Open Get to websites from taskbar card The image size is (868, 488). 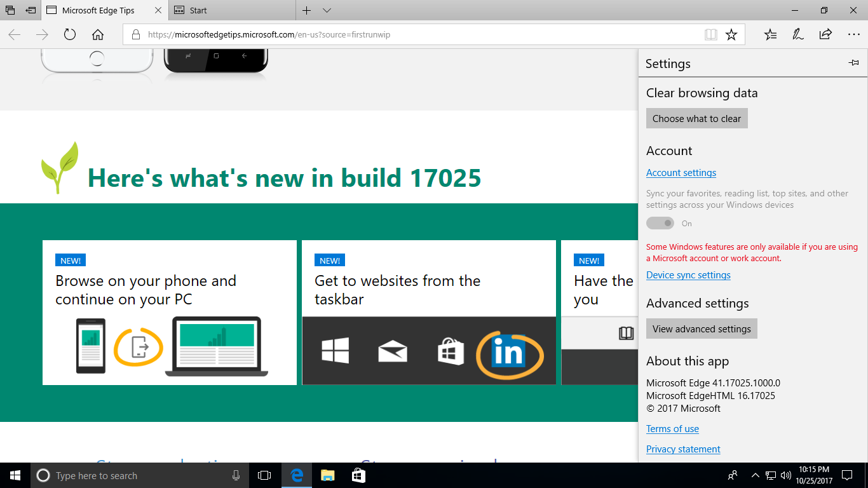(429, 313)
